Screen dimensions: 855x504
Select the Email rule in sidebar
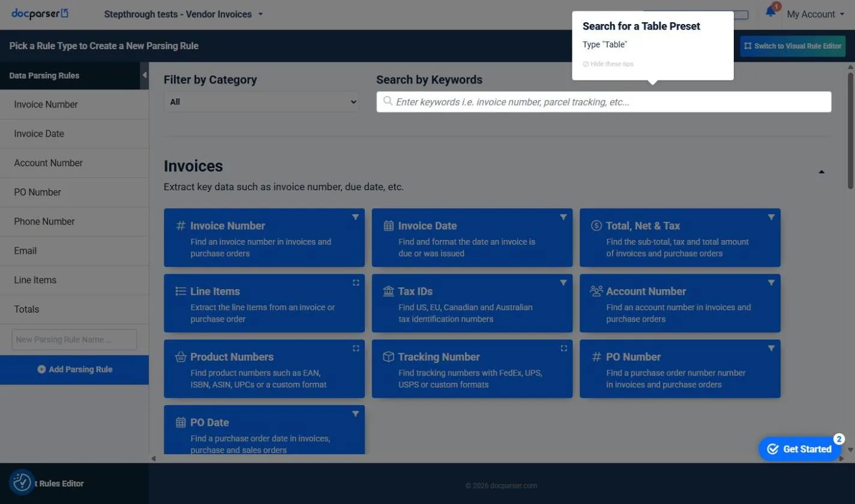point(74,251)
